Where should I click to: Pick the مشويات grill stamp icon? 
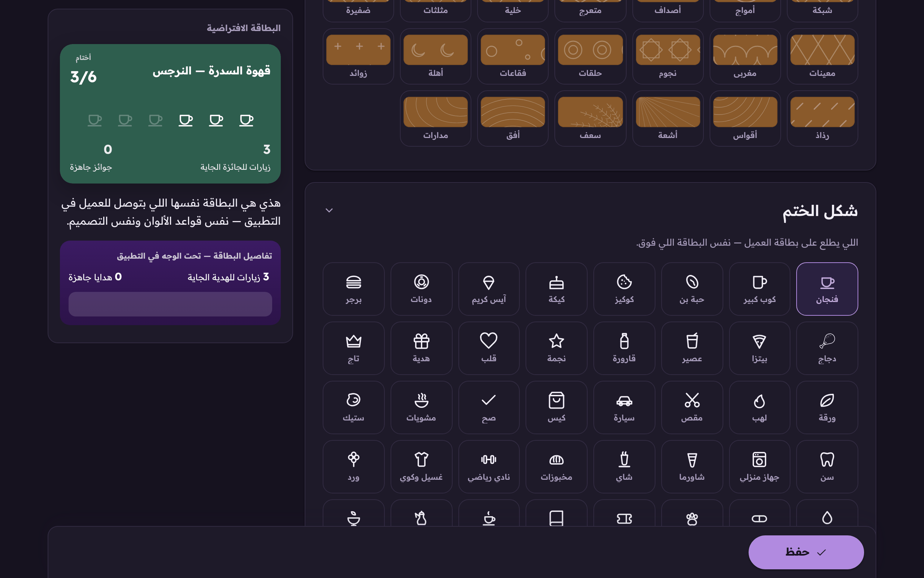(421, 407)
